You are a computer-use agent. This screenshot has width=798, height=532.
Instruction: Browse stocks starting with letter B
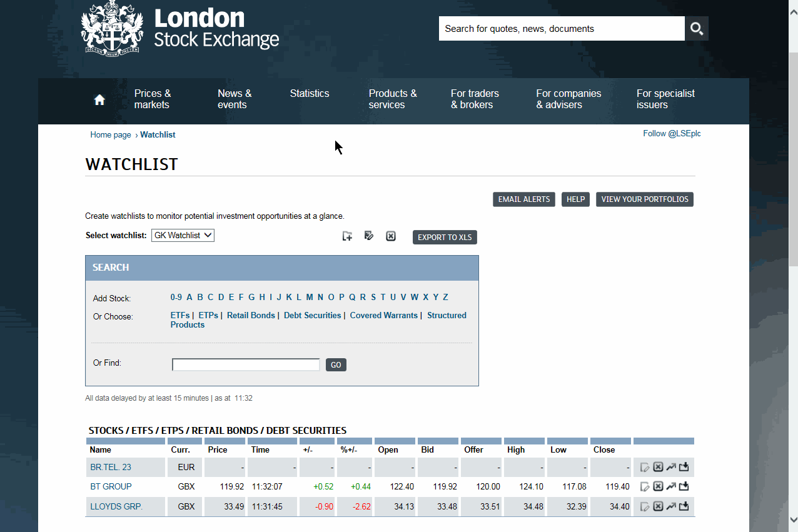coord(200,298)
